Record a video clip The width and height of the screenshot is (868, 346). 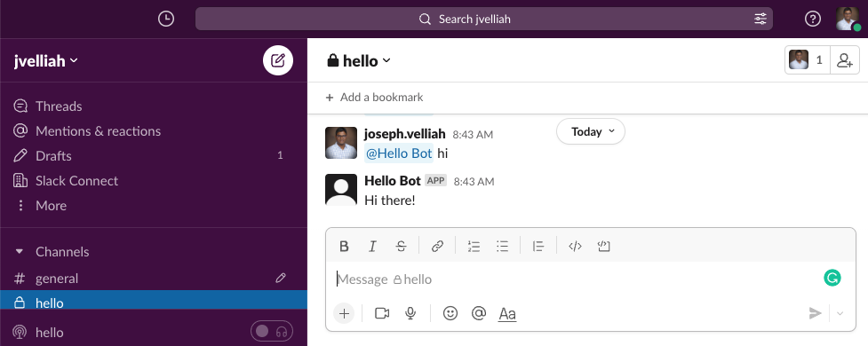pos(382,313)
